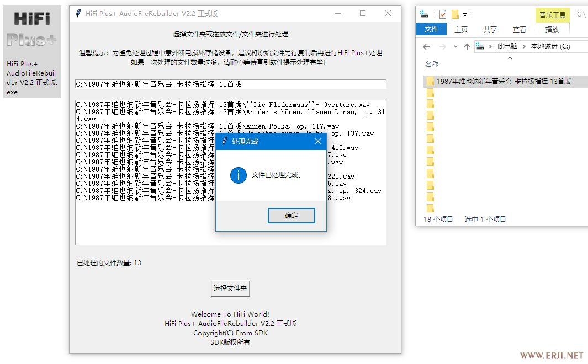Expand the recent locations dropdown chevron

click(x=454, y=47)
